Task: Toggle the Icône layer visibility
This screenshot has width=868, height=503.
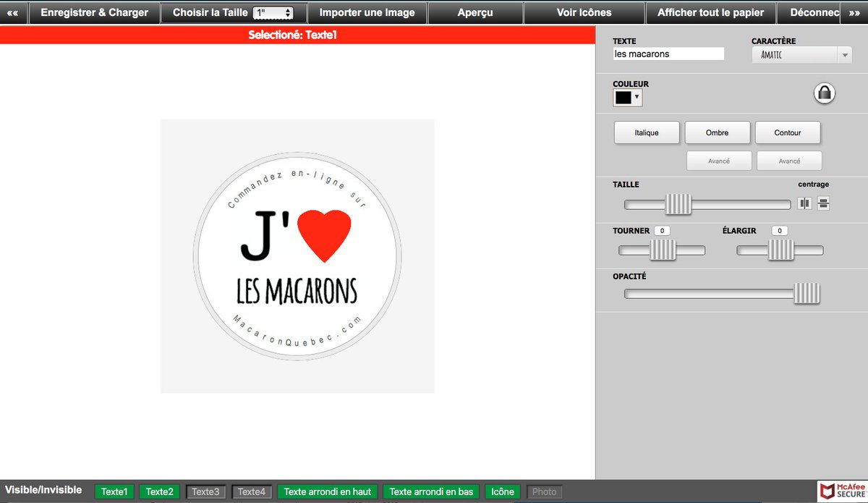Action: point(503,491)
